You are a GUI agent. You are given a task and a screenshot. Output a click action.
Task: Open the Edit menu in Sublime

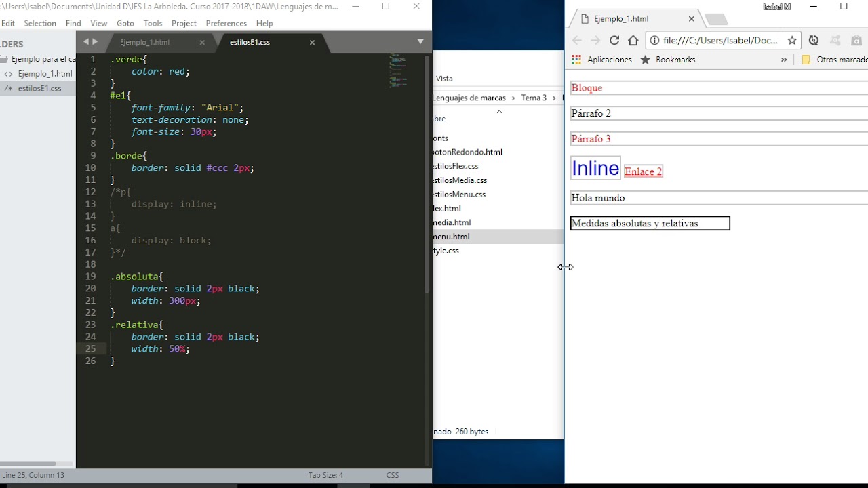[7, 23]
